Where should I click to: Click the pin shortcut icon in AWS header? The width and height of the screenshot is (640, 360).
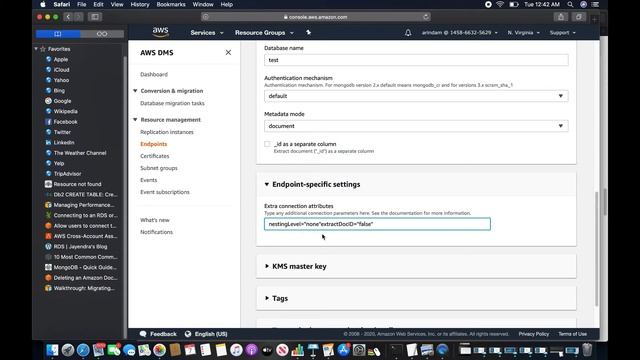click(309, 32)
